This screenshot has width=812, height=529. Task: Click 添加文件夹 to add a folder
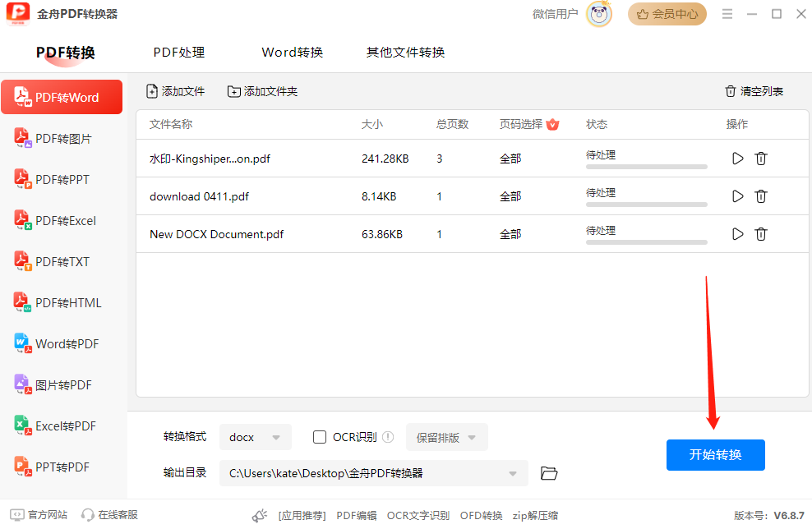(x=262, y=91)
